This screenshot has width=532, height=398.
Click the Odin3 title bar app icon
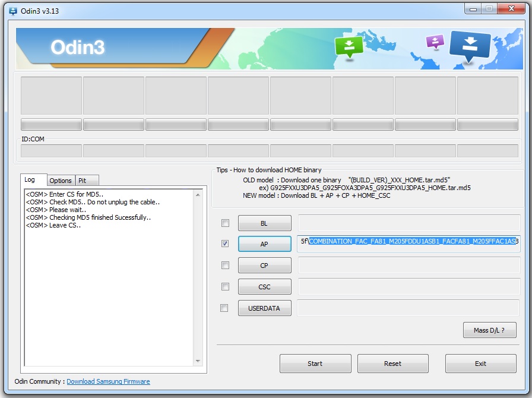pyautogui.click(x=13, y=11)
